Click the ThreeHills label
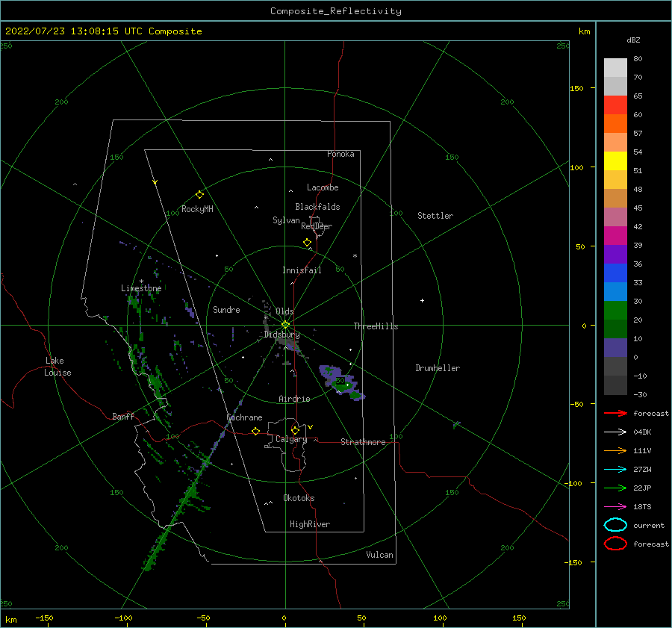This screenshot has width=672, height=628. 376,326
